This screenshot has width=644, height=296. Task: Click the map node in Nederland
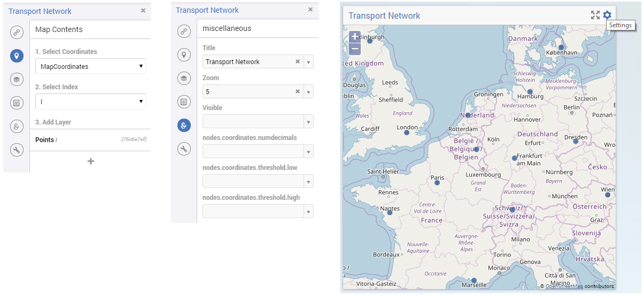(467, 115)
